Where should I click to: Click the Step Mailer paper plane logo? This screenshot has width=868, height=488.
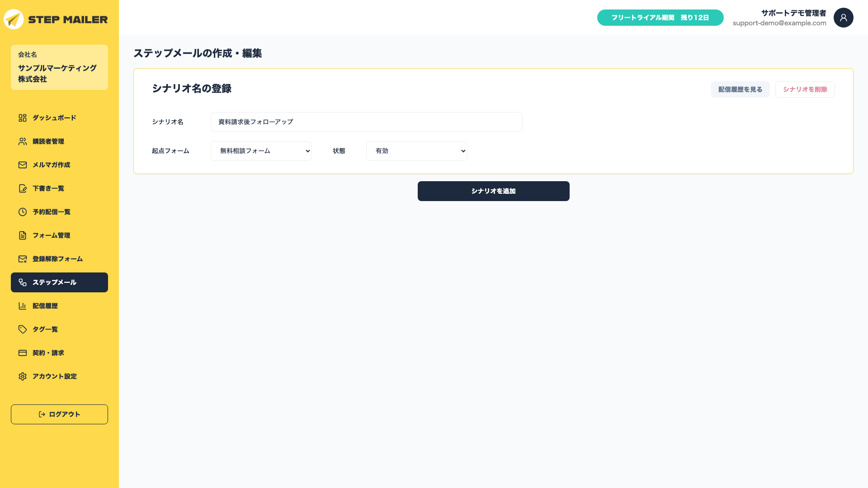14,19
